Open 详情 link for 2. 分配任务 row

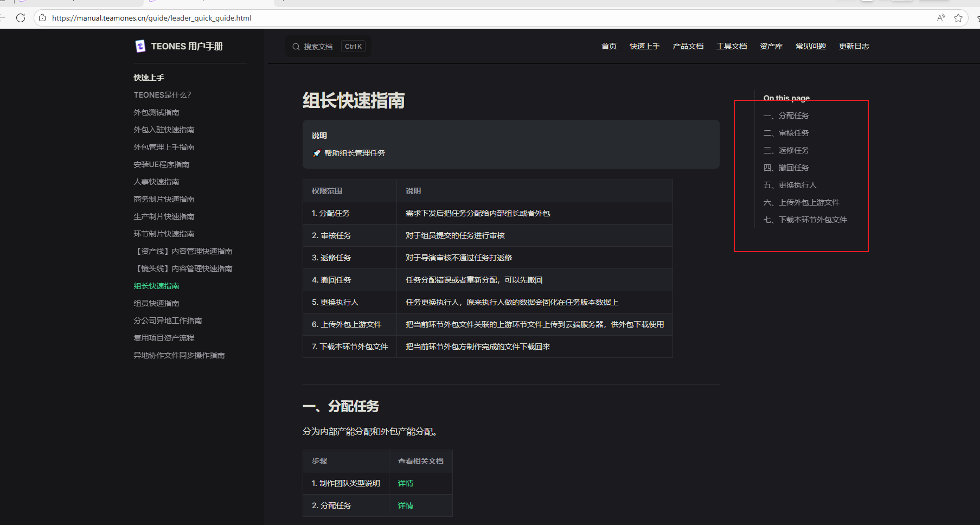click(x=405, y=505)
